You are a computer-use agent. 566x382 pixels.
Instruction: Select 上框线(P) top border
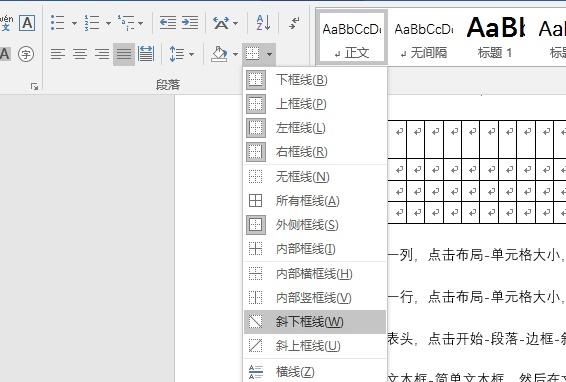click(x=315, y=104)
